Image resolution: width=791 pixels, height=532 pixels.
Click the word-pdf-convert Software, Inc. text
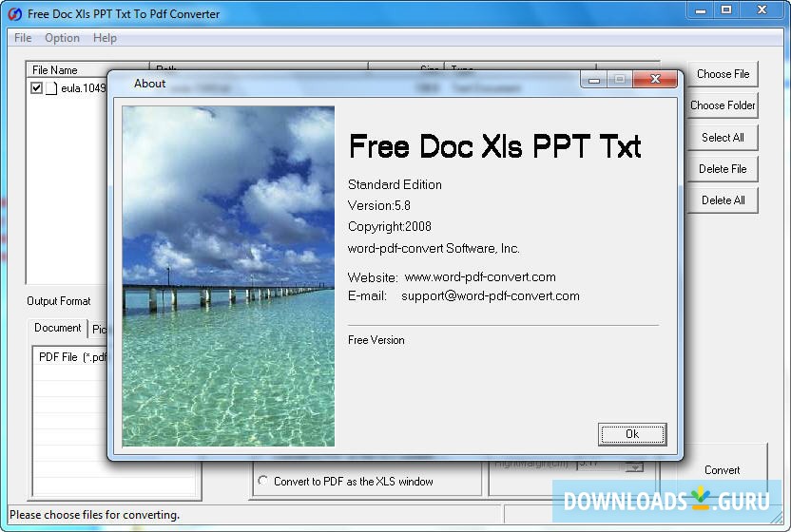[434, 248]
